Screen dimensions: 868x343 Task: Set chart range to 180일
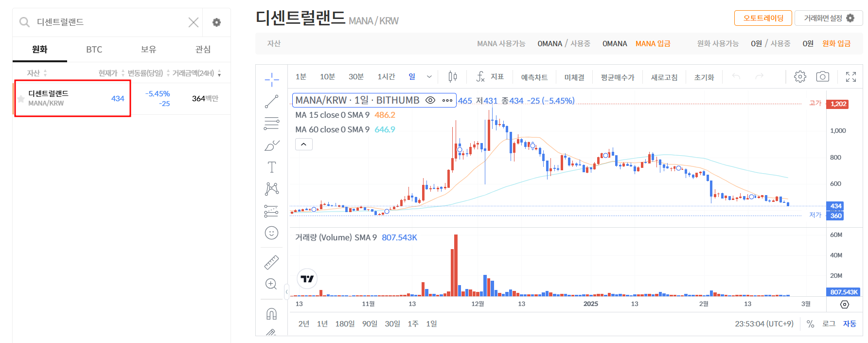click(x=345, y=324)
